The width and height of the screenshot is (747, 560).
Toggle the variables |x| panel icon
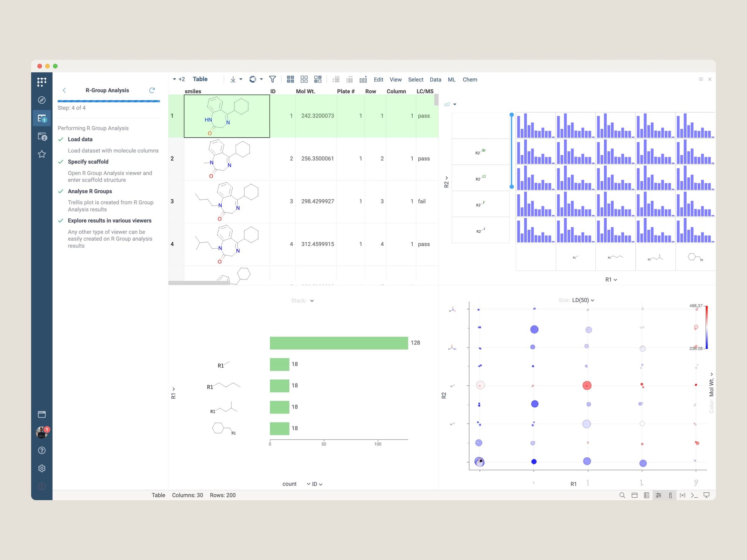[x=682, y=495]
